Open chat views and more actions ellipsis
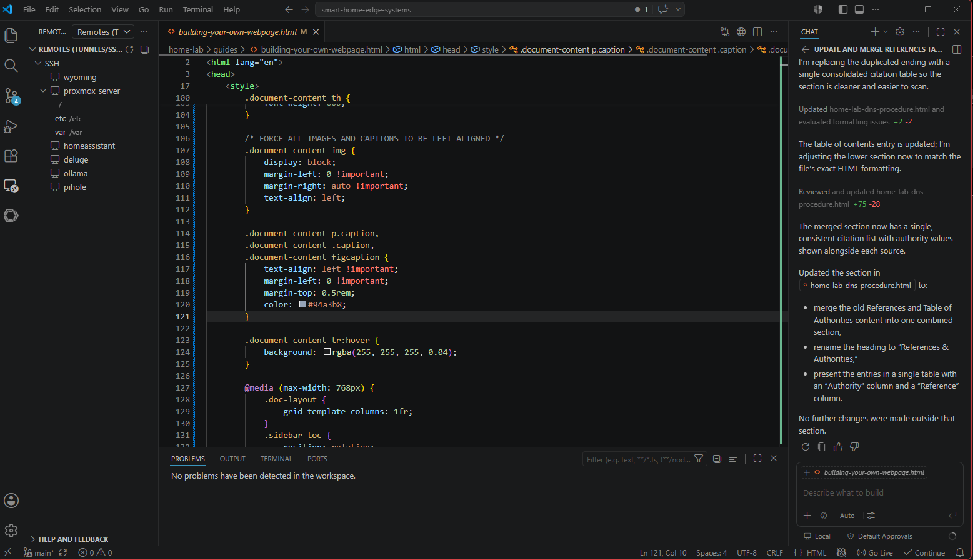The image size is (973, 560). click(916, 32)
